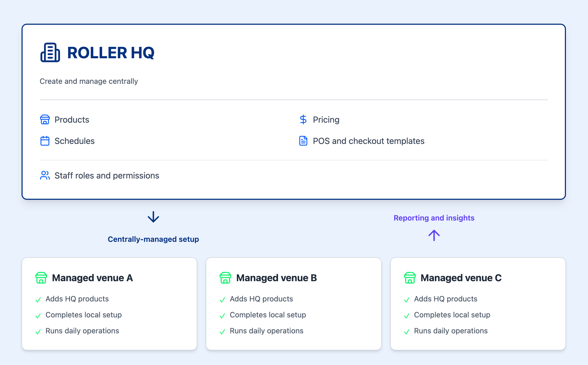
Task: Click the Managed venue B title
Action: (x=276, y=278)
